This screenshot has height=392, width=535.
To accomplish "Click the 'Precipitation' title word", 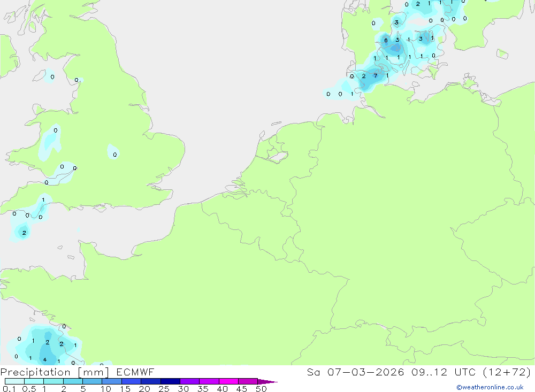I will [35, 372].
